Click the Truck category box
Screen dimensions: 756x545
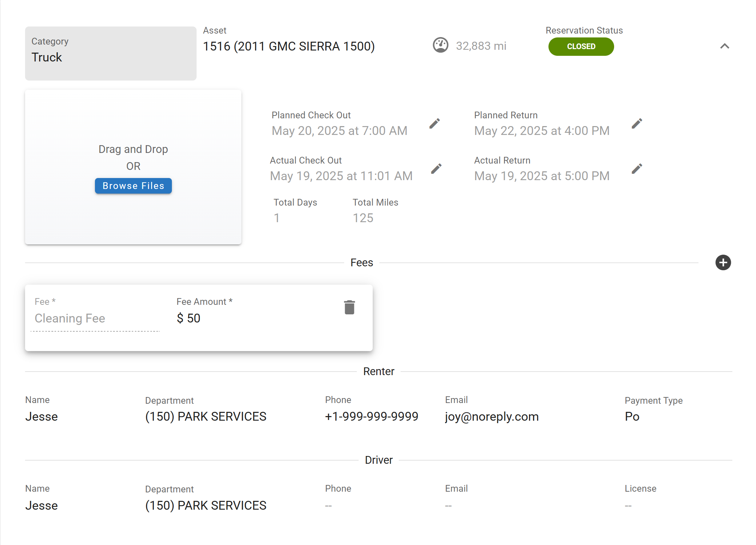click(x=110, y=53)
